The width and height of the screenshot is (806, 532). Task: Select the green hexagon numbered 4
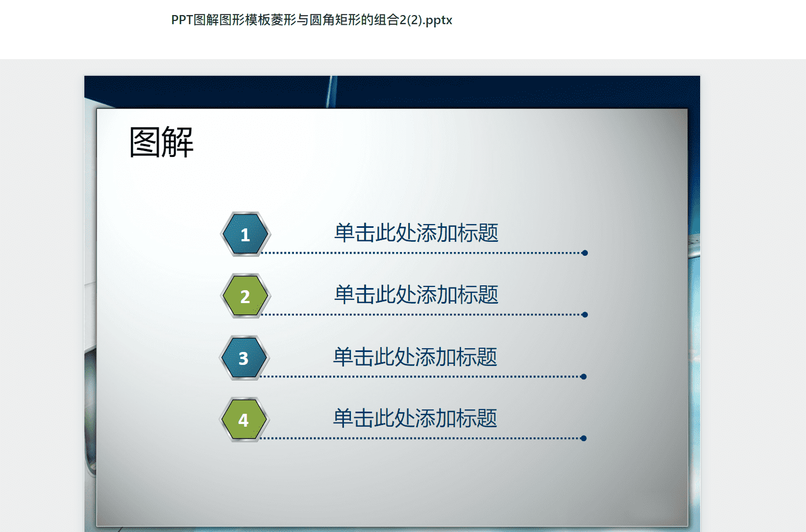coord(244,420)
